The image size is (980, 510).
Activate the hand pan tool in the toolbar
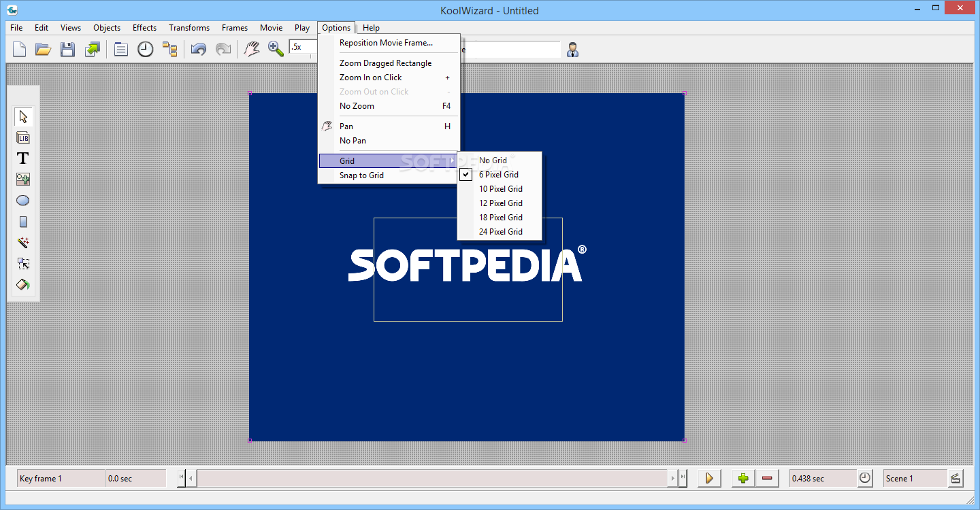click(252, 49)
